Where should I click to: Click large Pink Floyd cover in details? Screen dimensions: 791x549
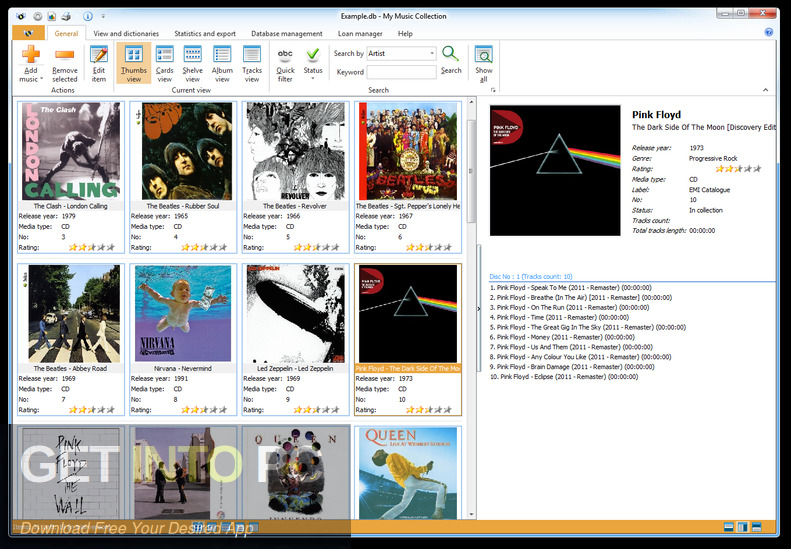[555, 170]
